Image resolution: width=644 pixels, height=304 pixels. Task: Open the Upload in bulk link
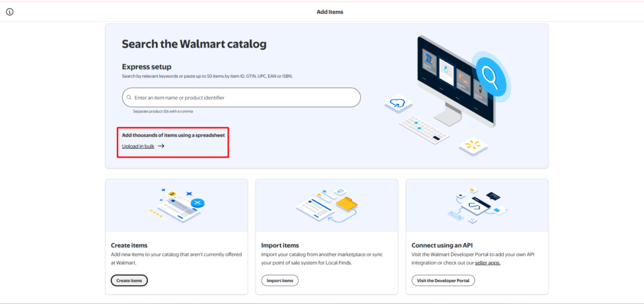138,146
